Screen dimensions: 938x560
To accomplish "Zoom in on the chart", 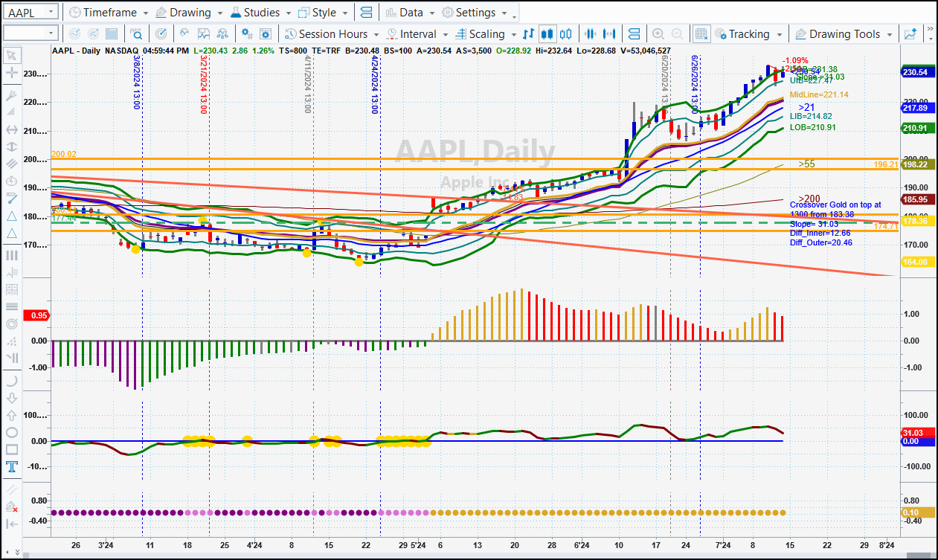I will (x=658, y=34).
